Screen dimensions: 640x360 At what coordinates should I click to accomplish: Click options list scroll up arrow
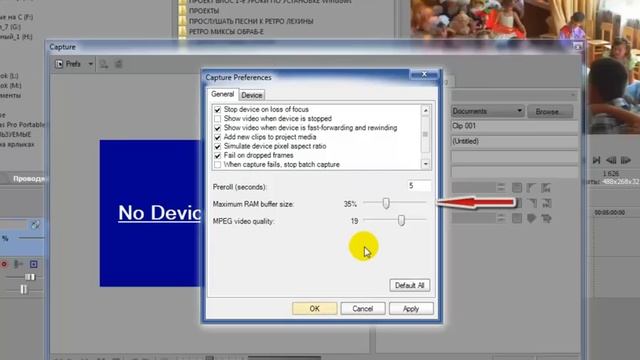pos(426,110)
